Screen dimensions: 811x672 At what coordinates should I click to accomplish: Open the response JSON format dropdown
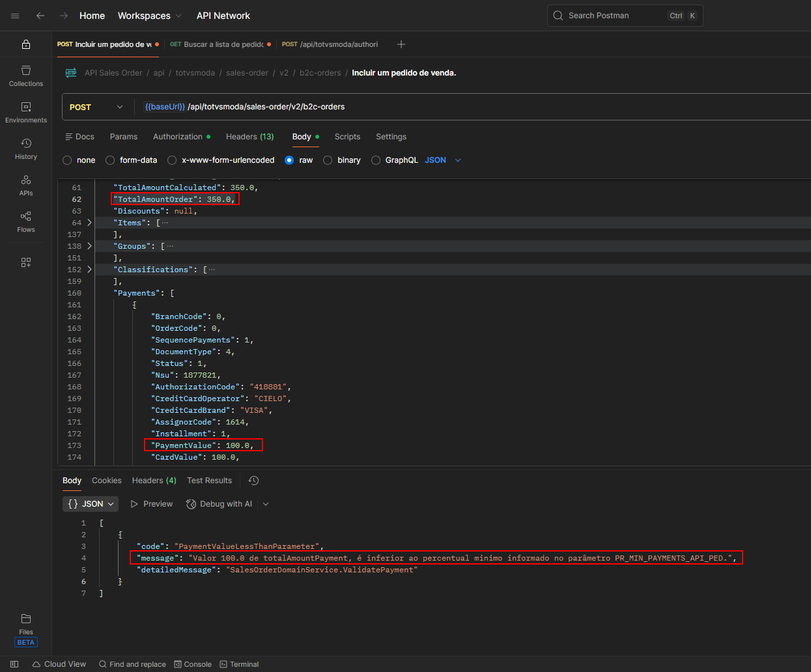(92, 504)
